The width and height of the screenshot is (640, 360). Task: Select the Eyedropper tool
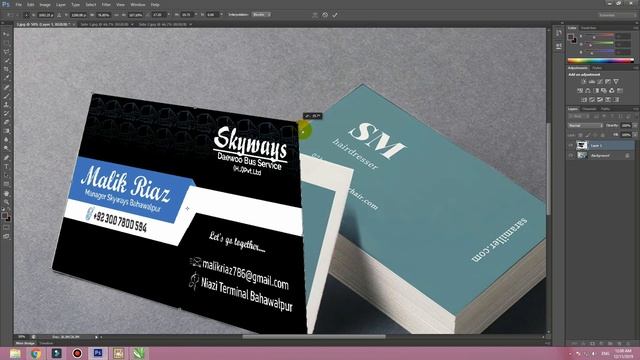[x=6, y=78]
